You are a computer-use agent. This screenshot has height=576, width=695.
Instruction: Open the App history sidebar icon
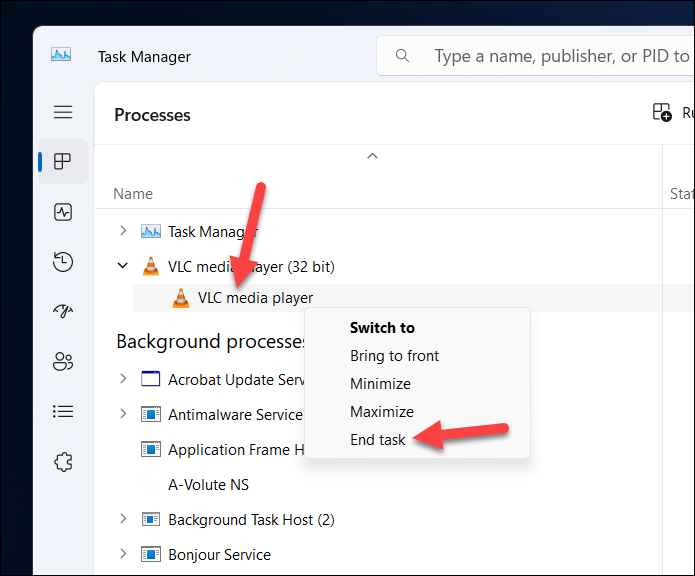point(63,262)
